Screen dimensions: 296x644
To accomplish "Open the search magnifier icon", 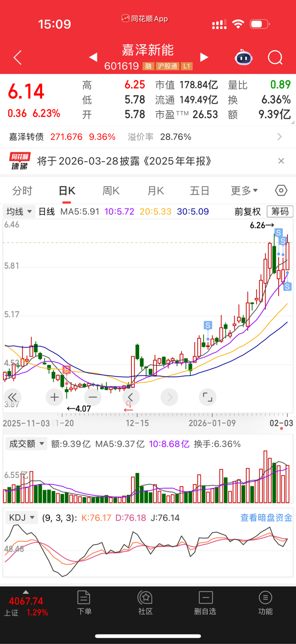I will point(275,58).
